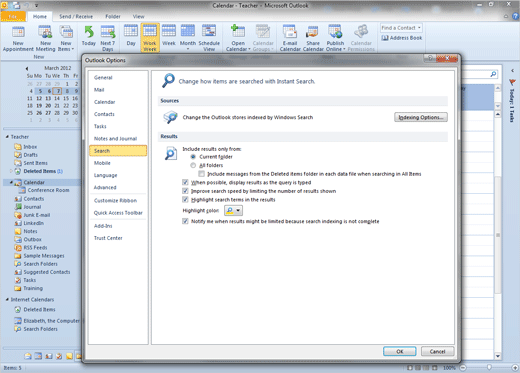Select Mail options category
Image resolution: width=520 pixels, height=373 pixels.
coord(118,90)
